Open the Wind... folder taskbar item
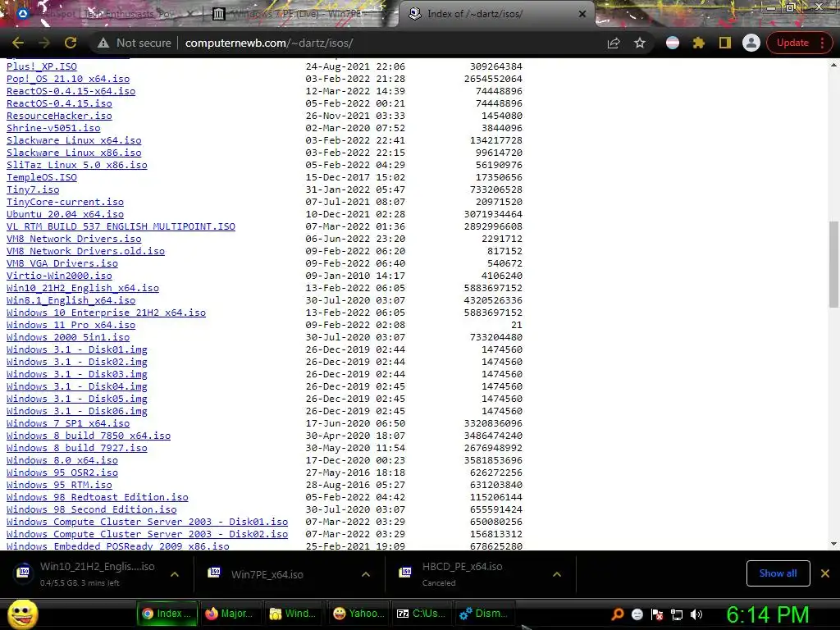Screen dimensions: 840x630 [x=294, y=614]
